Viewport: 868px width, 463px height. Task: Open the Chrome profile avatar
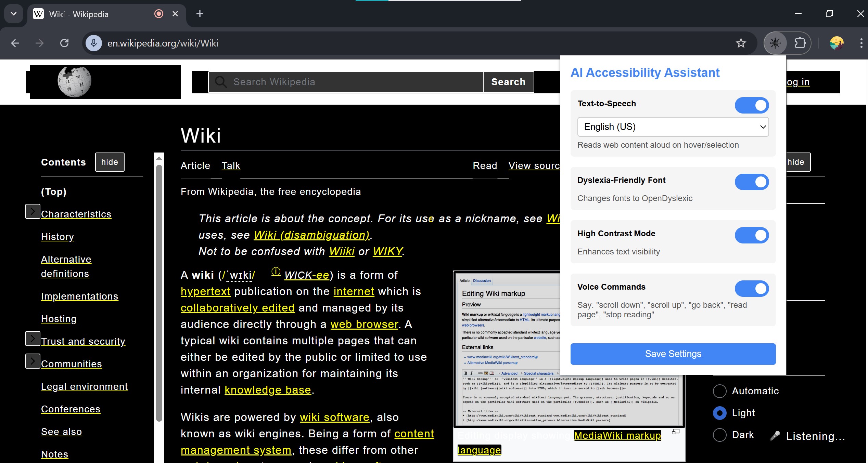(837, 43)
